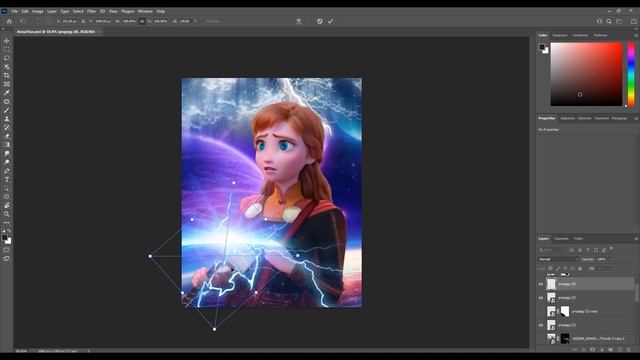Screen dimensions: 640x360
Task: Toggle maintain aspect ratio link
Action: [x=142, y=21]
